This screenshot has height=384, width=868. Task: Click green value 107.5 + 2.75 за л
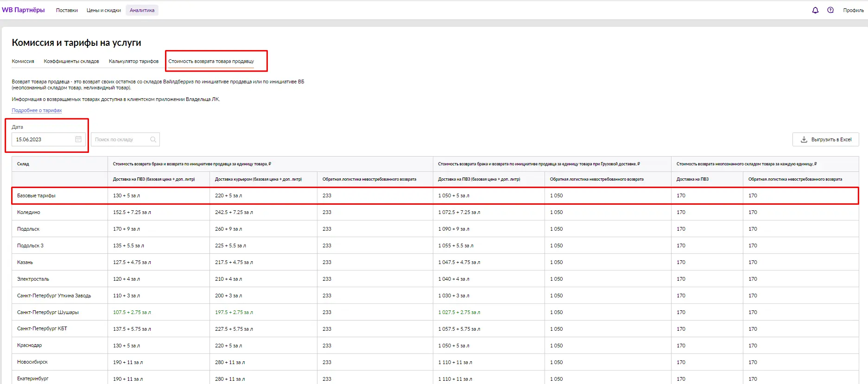(132, 312)
